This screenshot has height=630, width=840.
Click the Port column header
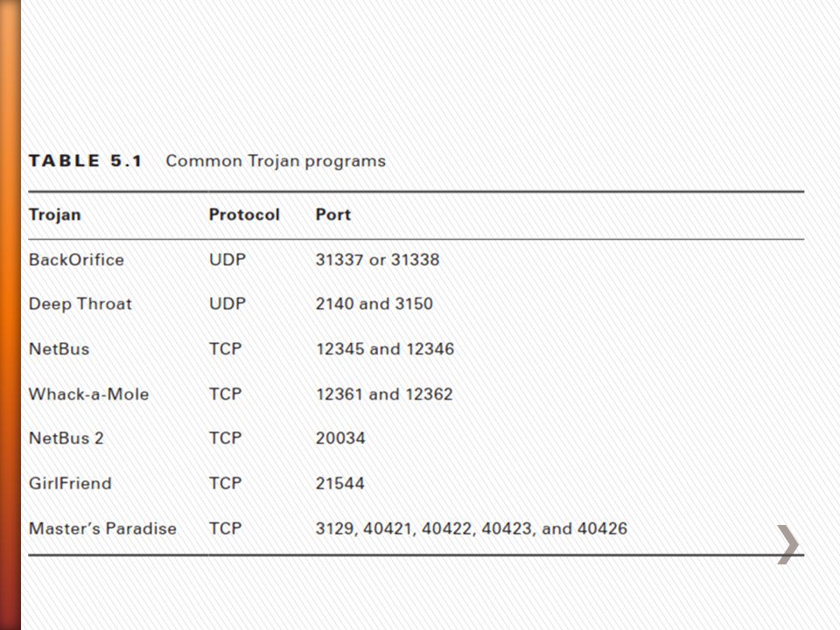tap(333, 215)
